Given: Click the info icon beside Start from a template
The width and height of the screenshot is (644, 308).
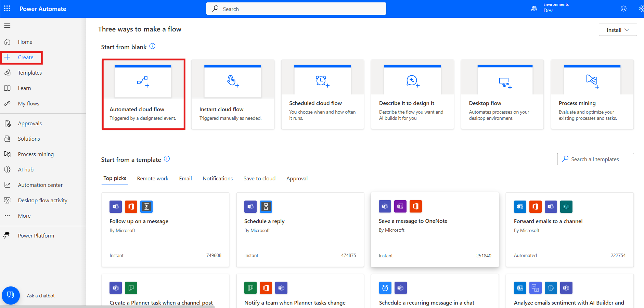Looking at the screenshot, I should (167, 159).
